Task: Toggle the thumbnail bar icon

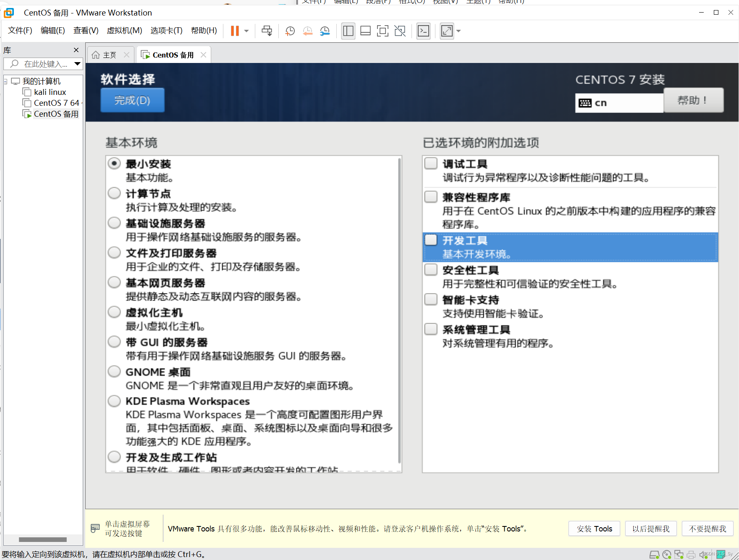Action: click(x=365, y=31)
